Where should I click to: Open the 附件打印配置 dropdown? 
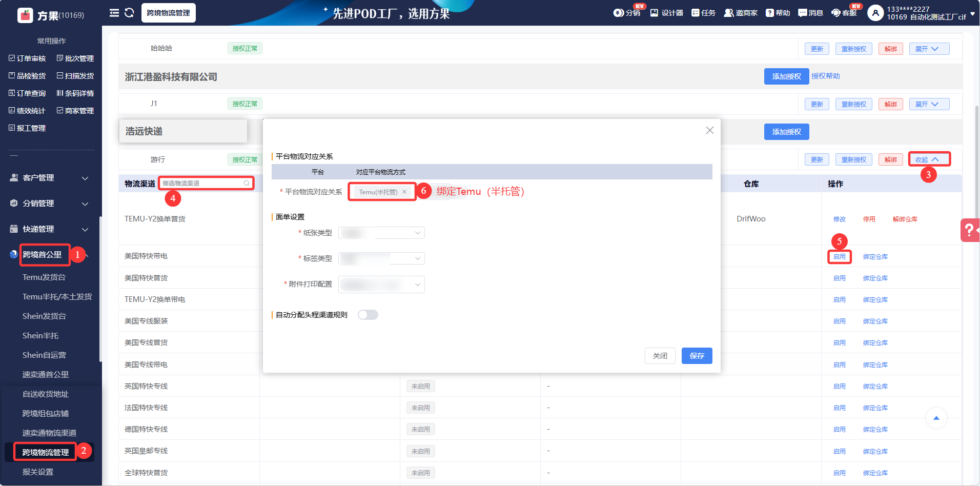pos(382,285)
